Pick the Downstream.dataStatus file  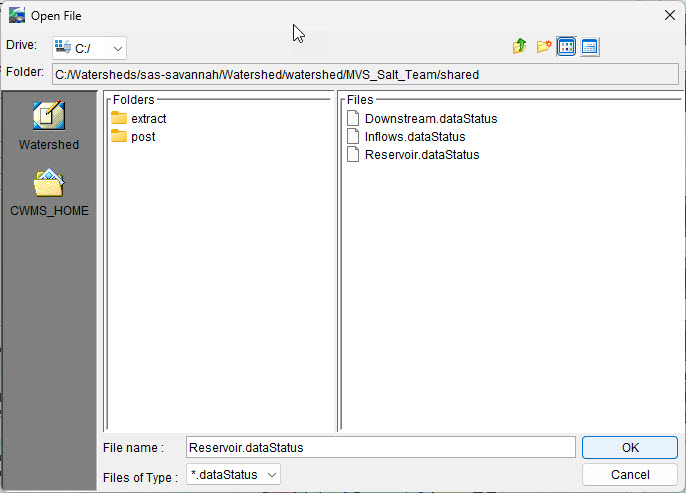pos(430,119)
